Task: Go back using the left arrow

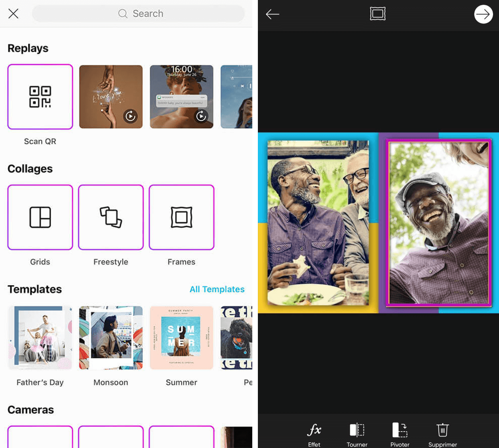Action: (273, 14)
